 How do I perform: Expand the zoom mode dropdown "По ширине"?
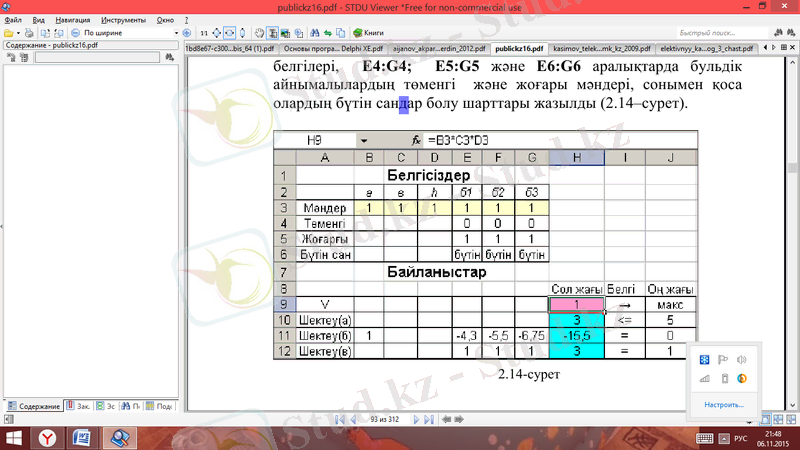pyautogui.click(x=176, y=32)
